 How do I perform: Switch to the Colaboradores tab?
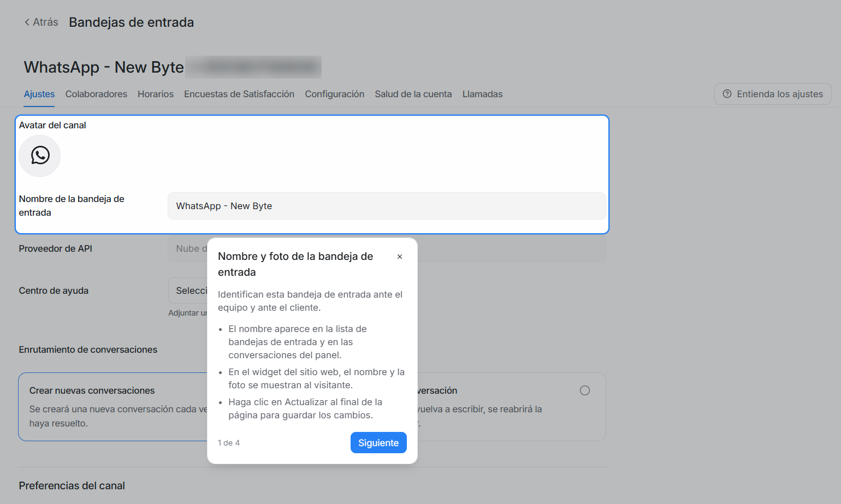click(96, 94)
